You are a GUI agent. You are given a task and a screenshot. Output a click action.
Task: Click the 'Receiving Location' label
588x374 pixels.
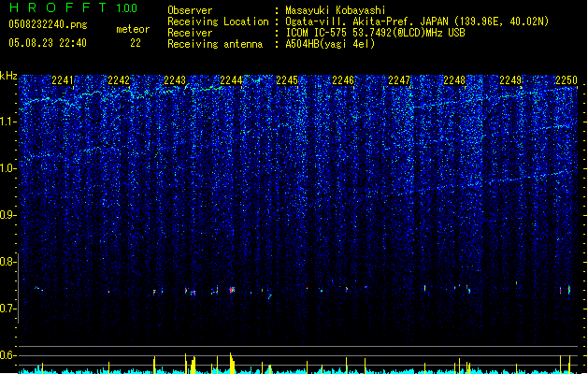point(218,22)
